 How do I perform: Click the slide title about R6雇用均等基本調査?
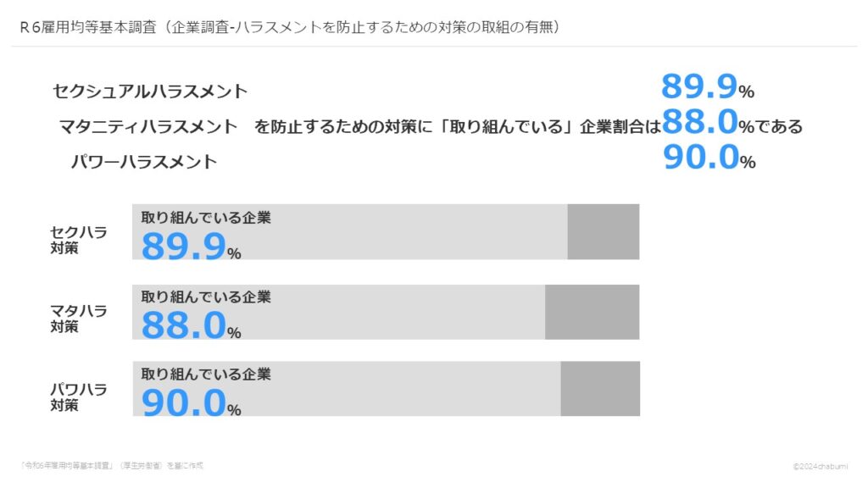tap(288, 27)
